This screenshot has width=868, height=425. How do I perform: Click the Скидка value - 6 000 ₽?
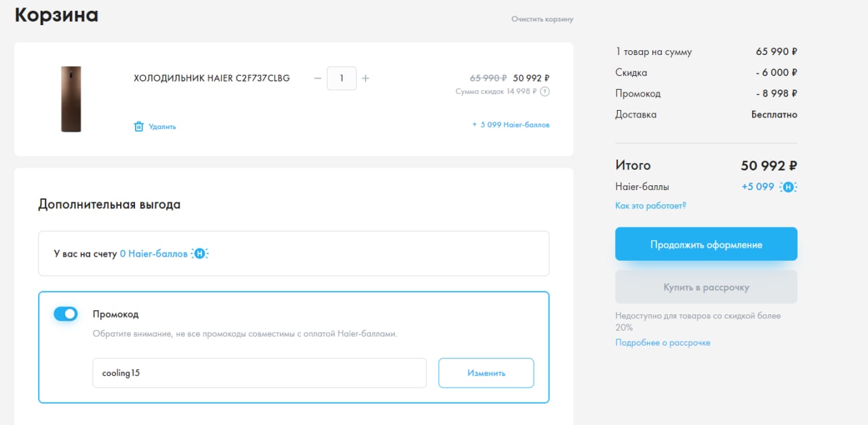[777, 73]
